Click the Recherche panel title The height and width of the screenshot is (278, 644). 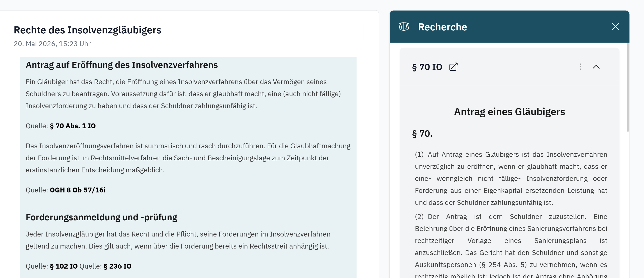[442, 27]
